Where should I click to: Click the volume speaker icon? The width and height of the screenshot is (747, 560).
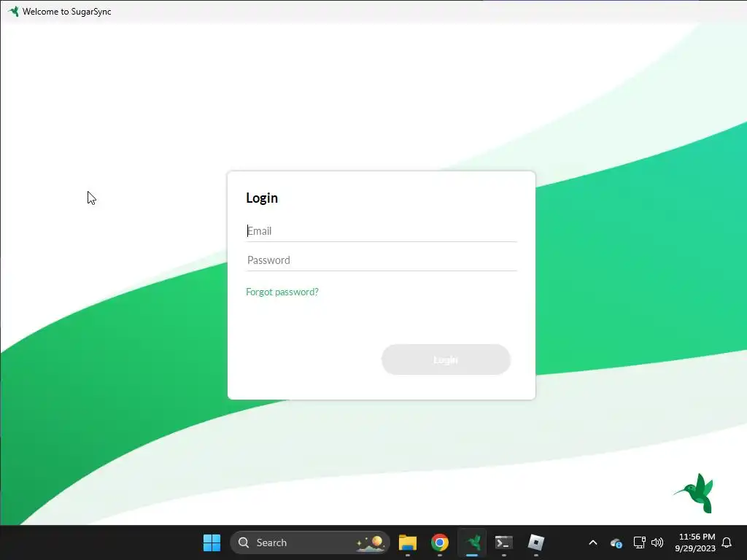pos(657,542)
